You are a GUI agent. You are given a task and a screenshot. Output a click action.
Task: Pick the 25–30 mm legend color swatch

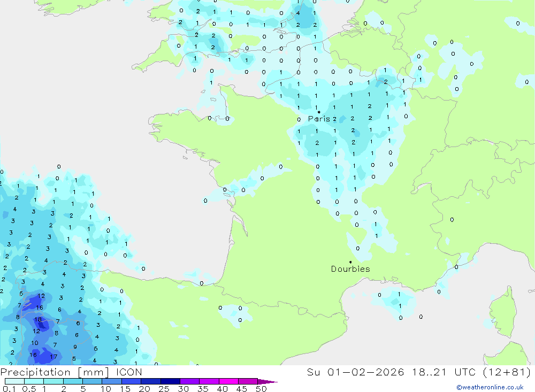(x=170, y=381)
